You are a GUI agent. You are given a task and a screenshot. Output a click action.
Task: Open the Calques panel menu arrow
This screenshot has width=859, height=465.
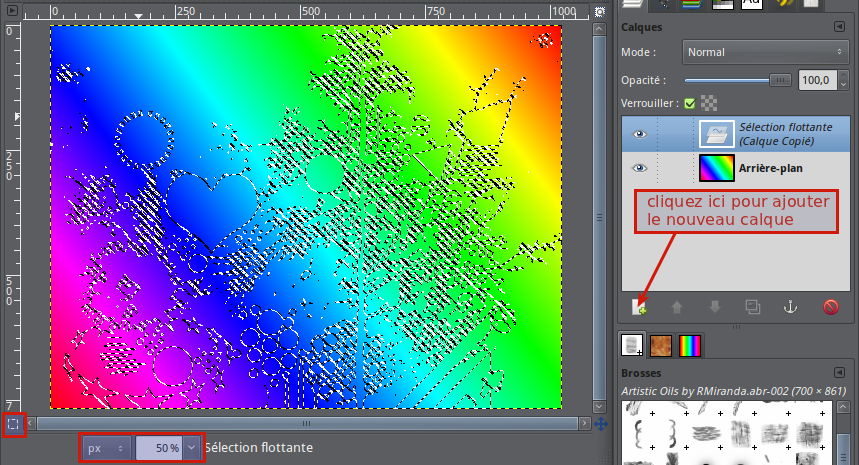pos(839,29)
